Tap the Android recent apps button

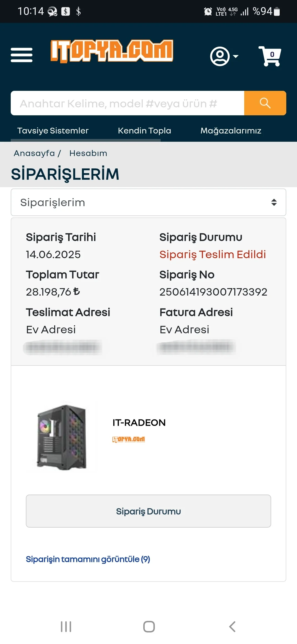pos(66,627)
